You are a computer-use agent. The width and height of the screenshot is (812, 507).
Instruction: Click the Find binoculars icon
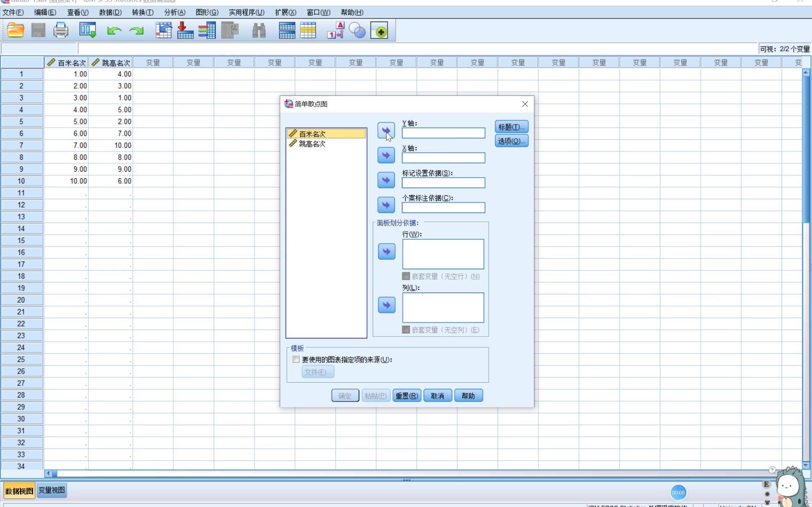(259, 31)
